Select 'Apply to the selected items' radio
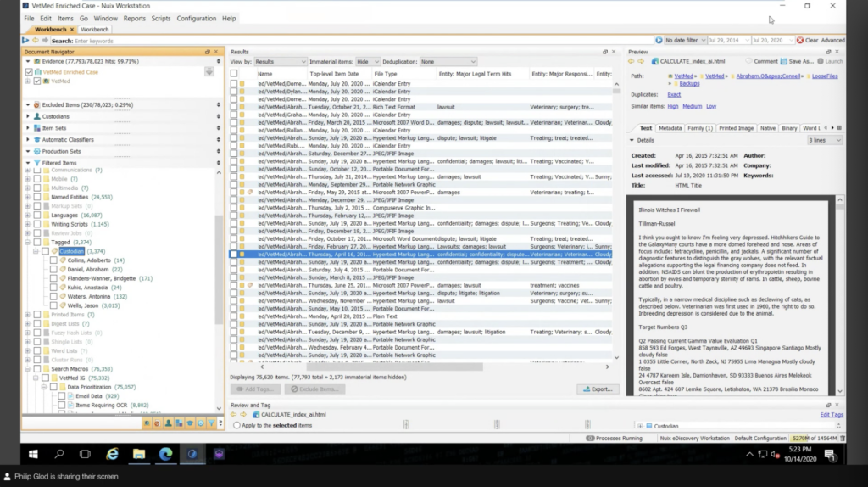 (x=237, y=426)
